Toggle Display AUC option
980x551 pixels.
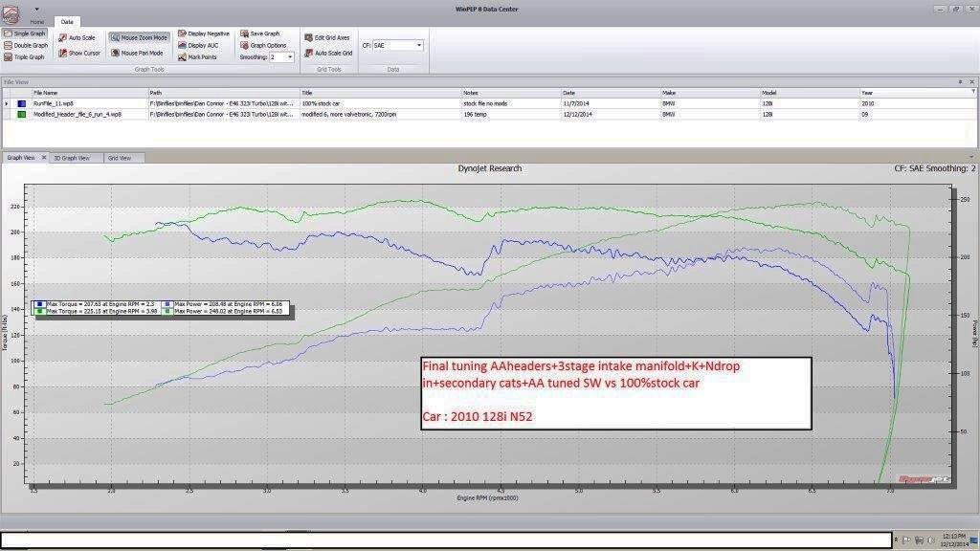click(199, 45)
